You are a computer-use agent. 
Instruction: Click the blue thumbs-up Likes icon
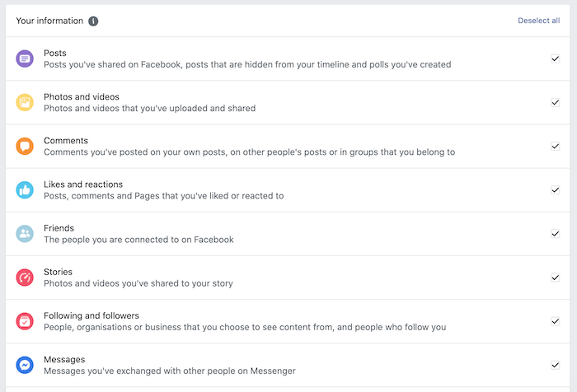[x=25, y=189]
